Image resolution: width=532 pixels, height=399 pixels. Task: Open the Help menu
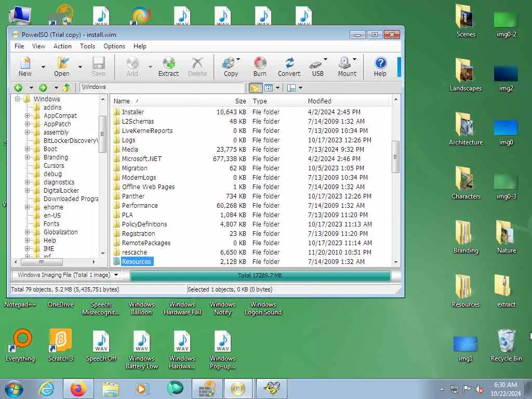coord(140,46)
